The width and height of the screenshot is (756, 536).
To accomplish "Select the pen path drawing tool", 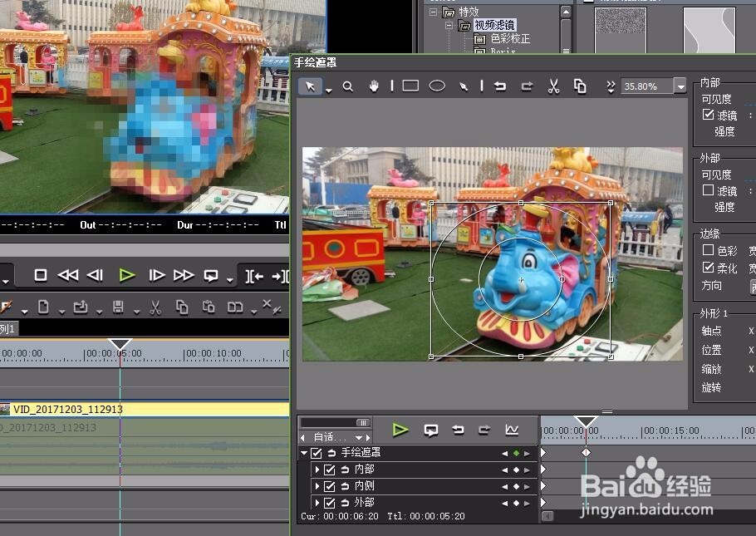I will point(464,86).
